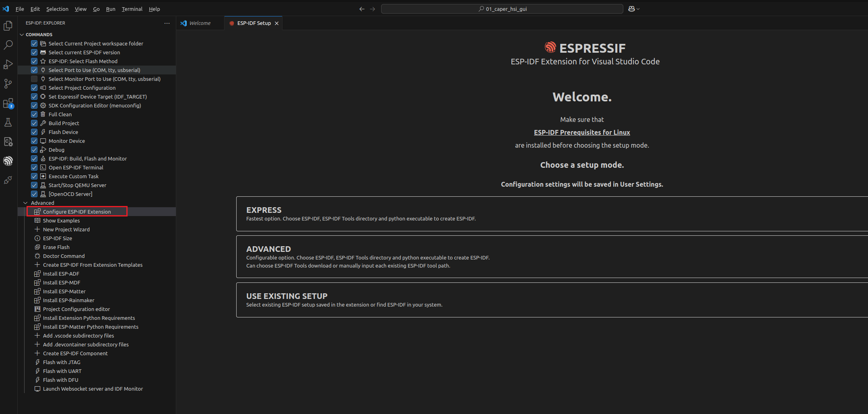Toggle checkbox for Start/Stop QEMU Server
The height and width of the screenshot is (414, 868).
tap(34, 185)
